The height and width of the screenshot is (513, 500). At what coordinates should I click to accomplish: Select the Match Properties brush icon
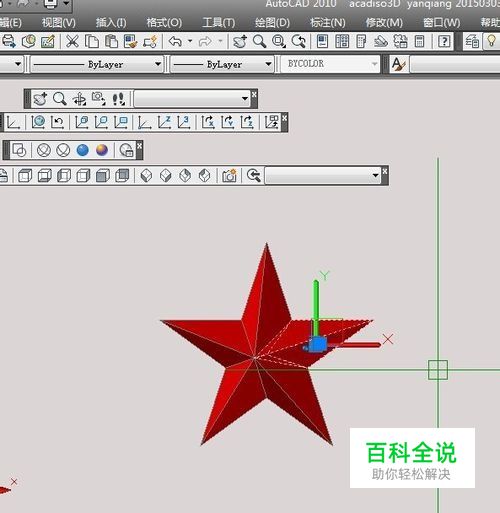130,41
